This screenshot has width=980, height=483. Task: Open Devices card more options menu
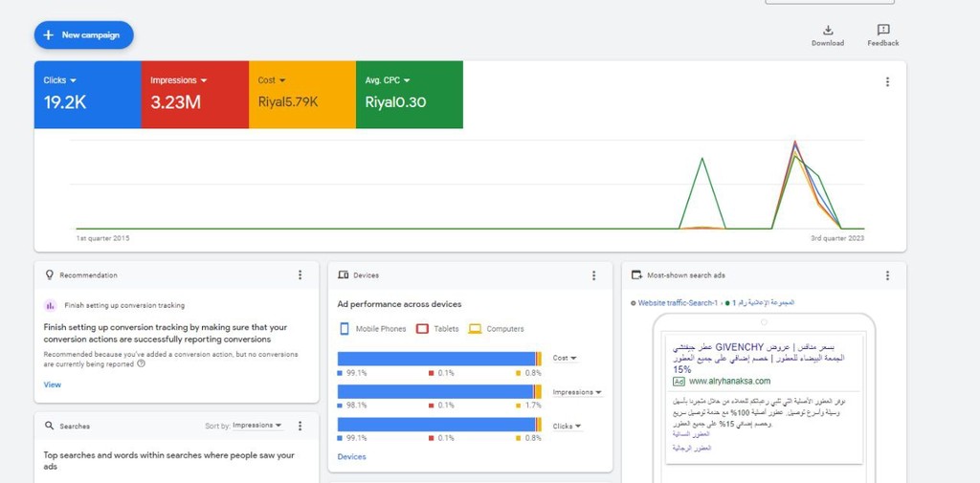click(593, 275)
